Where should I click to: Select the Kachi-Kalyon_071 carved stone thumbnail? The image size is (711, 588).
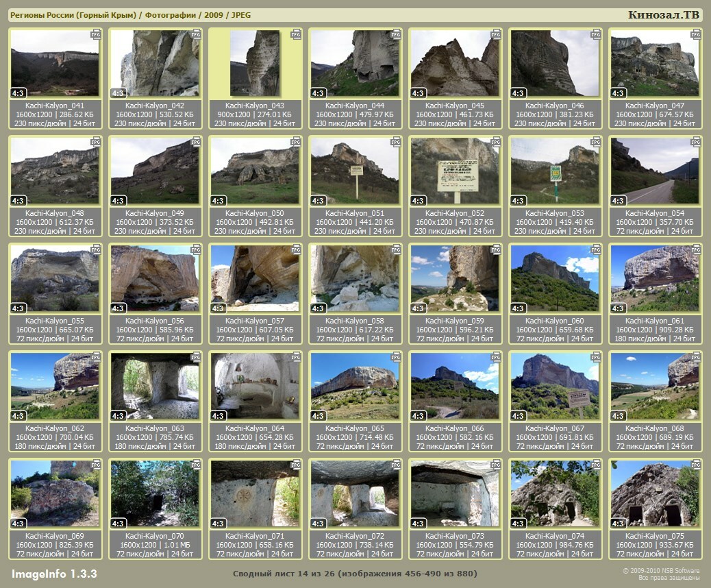tap(255, 493)
